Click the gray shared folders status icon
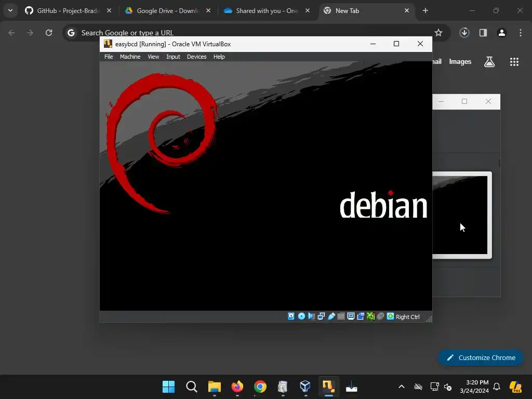This screenshot has width=532, height=399. pos(341,316)
